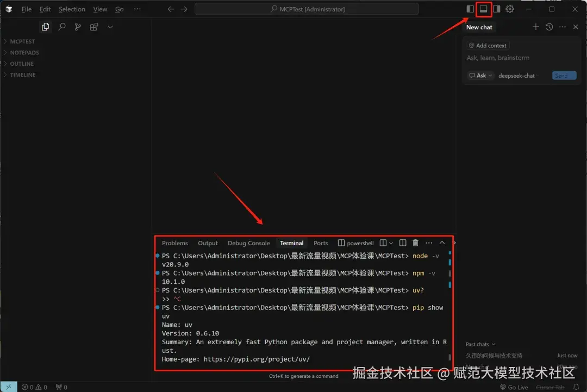Open the Ask mode dropdown
This screenshot has height=392, width=587.
coord(480,76)
